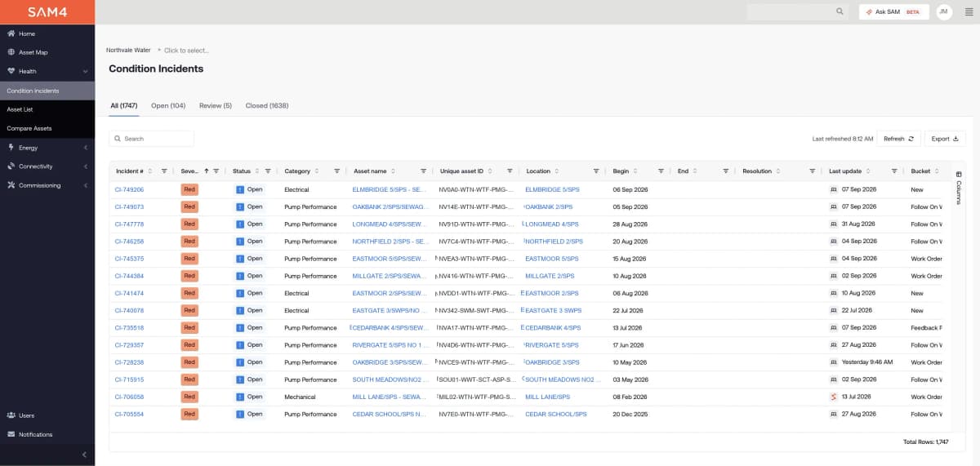Image resolution: width=980 pixels, height=466 pixels.
Task: Filter the Category column
Action: pyautogui.click(x=336, y=171)
